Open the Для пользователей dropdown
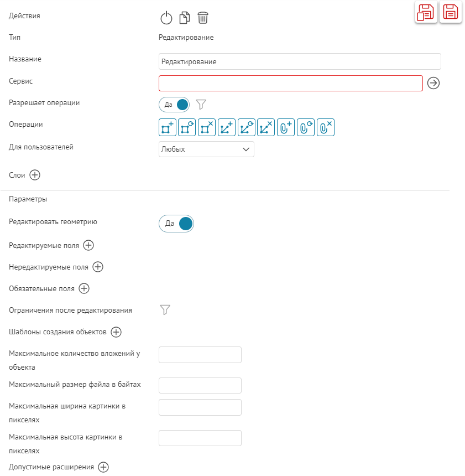Viewport: 465px width, 476px height. (x=206, y=149)
